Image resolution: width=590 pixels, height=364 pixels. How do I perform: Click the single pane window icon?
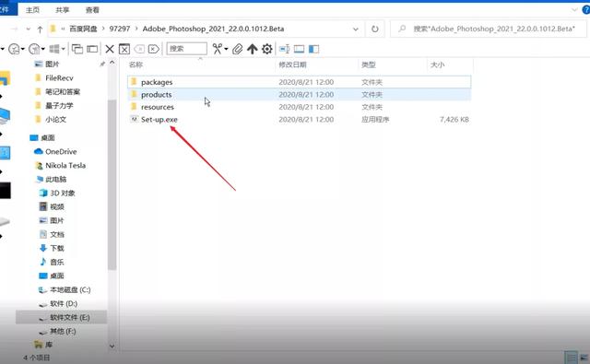pos(92,49)
